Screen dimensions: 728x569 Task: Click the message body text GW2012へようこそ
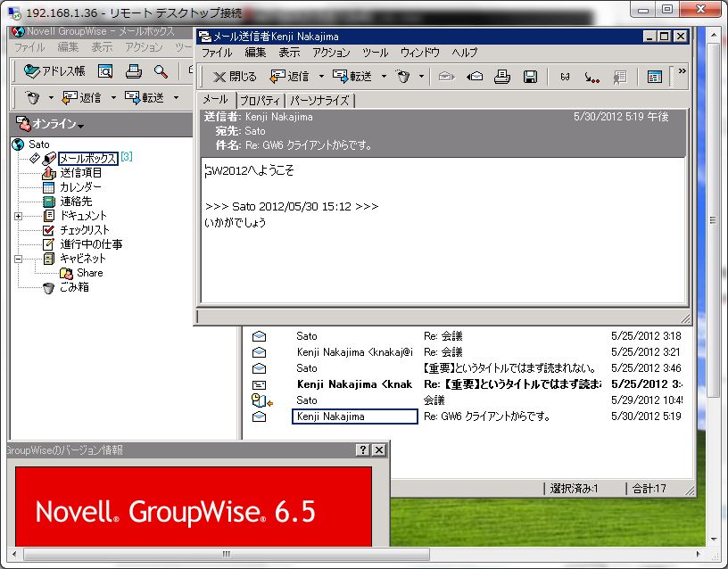[249, 170]
